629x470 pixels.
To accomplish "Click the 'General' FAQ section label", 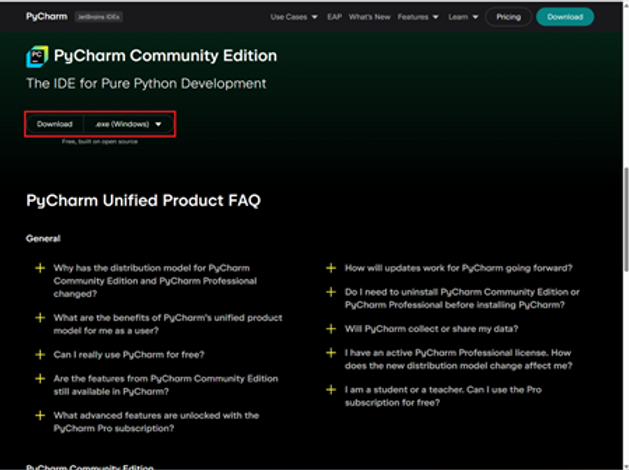I will point(43,239).
